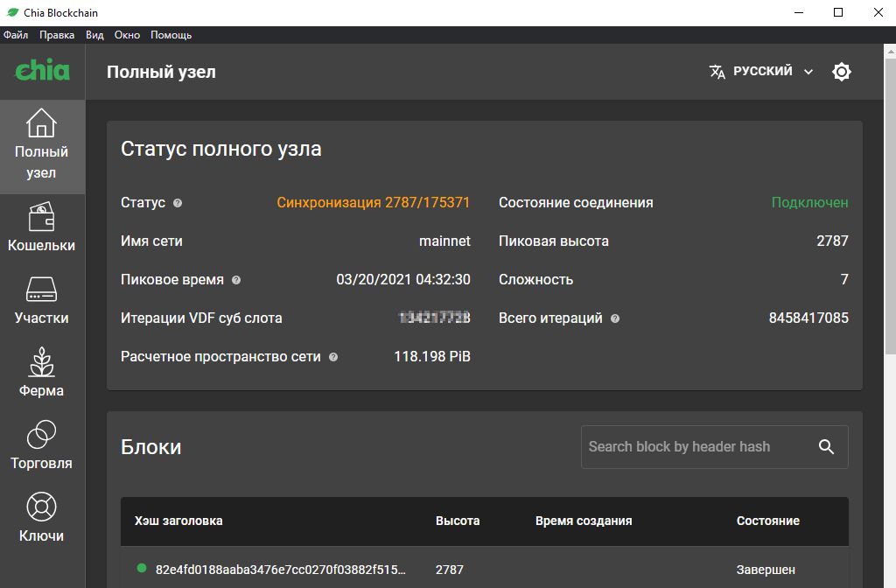Open the Wallets (Кошельки) sidebar section
The image size is (896, 588).
[42, 227]
